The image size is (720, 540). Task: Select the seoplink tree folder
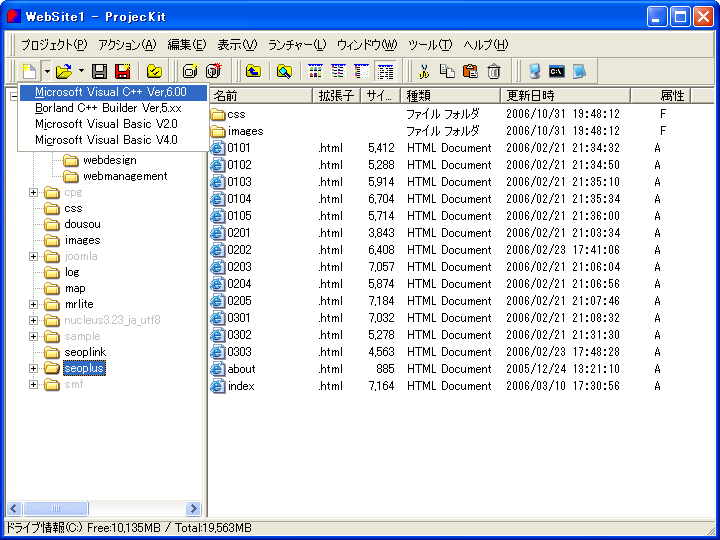[x=85, y=352]
